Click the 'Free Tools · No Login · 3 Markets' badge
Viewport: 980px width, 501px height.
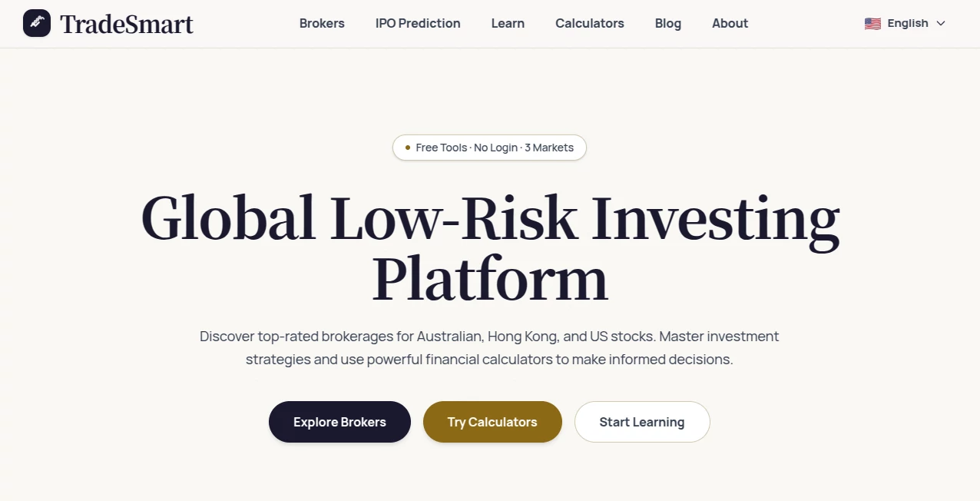tap(489, 147)
